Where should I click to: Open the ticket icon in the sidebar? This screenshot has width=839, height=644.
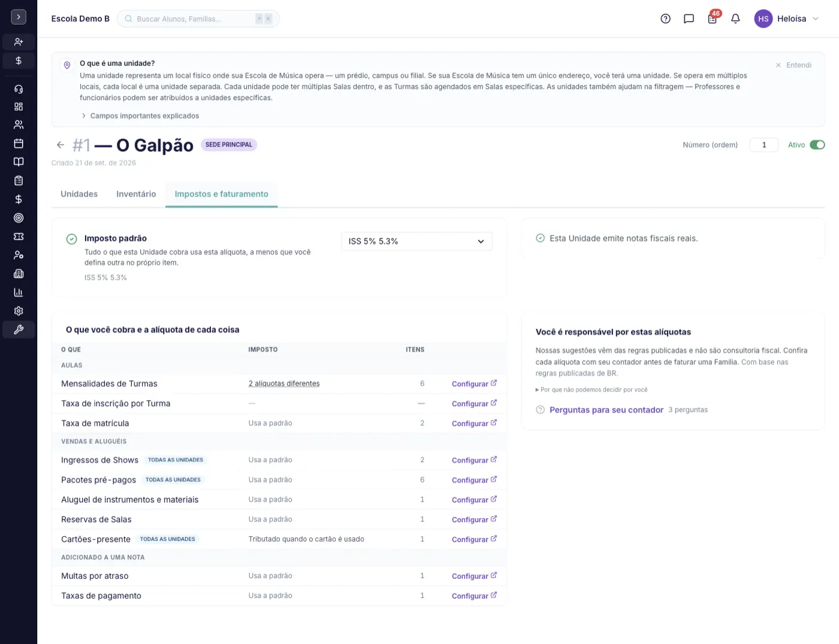click(19, 237)
